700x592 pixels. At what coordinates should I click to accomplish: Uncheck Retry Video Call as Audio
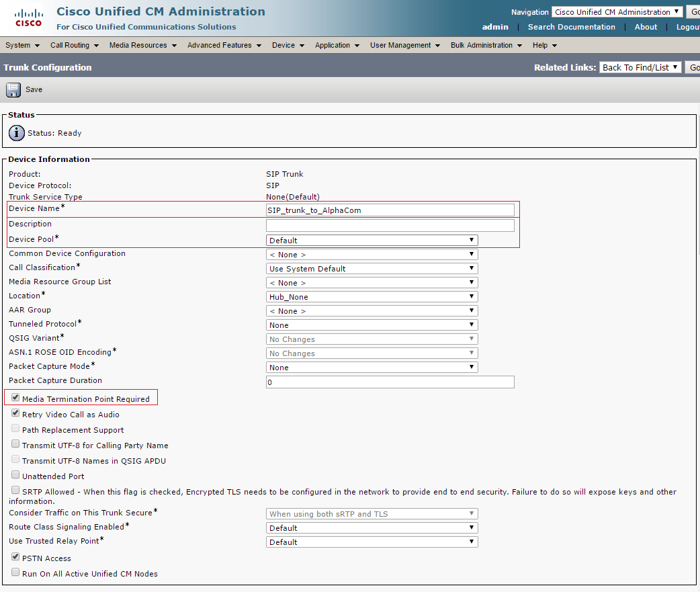point(15,414)
